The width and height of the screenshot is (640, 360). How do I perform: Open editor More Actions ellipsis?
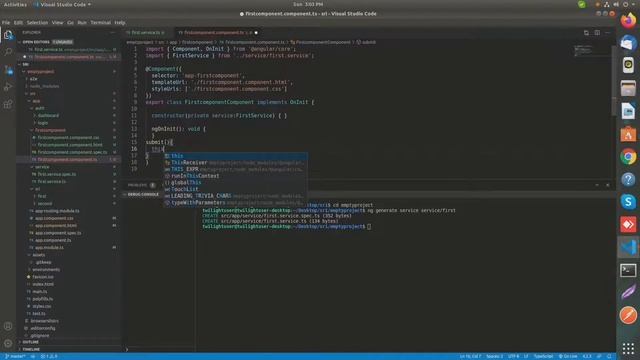608,33
